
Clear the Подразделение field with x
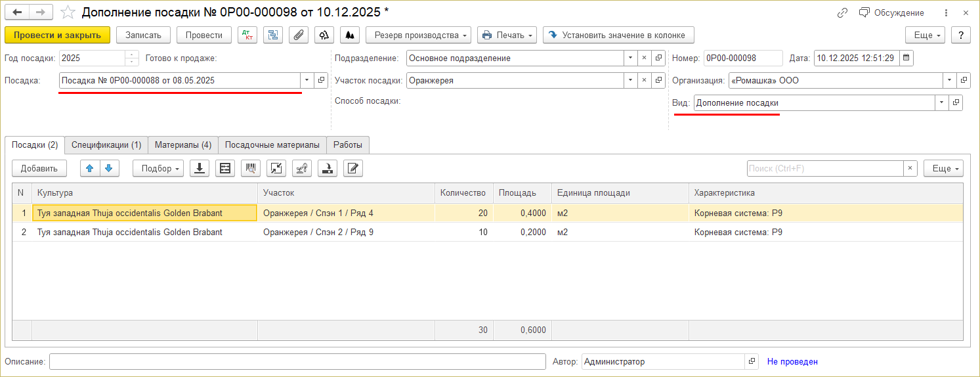644,58
